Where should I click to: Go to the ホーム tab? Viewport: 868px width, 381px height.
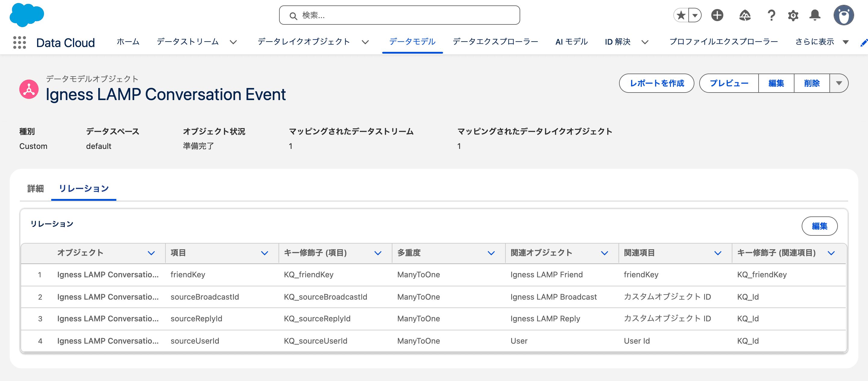coord(128,42)
